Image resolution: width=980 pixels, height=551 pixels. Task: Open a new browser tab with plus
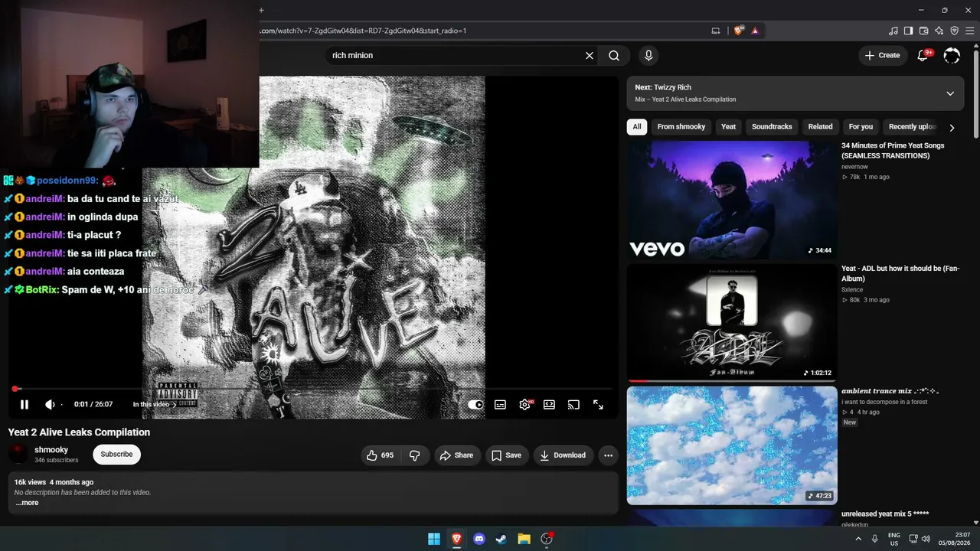[261, 10]
